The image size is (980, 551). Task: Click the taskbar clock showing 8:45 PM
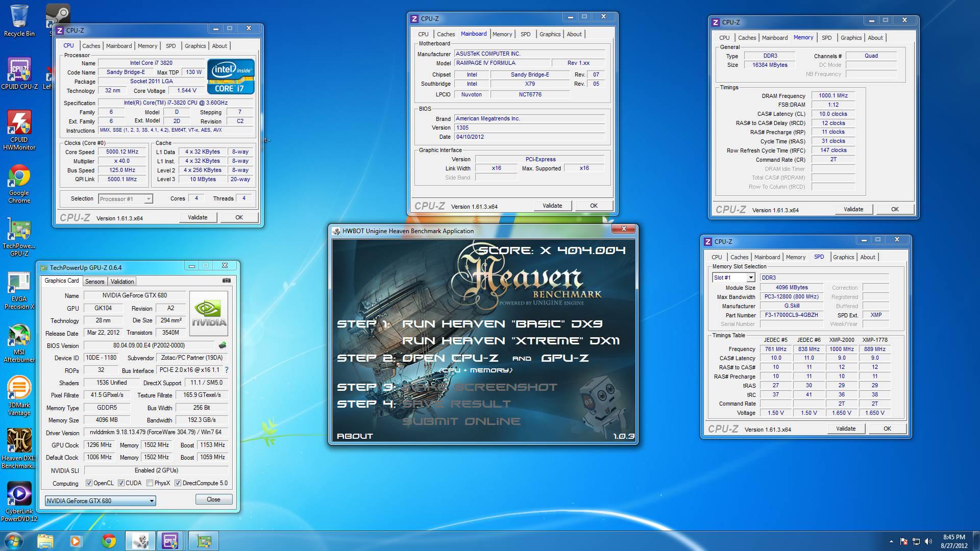coord(953,541)
